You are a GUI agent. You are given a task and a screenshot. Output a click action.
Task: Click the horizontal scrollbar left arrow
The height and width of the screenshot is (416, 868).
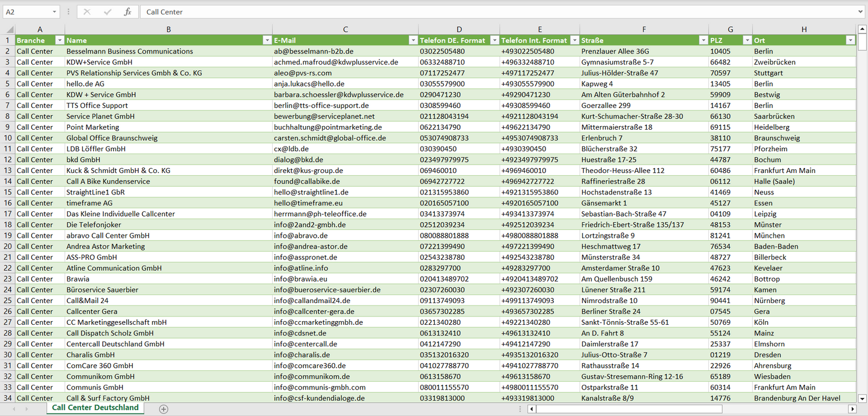point(532,409)
